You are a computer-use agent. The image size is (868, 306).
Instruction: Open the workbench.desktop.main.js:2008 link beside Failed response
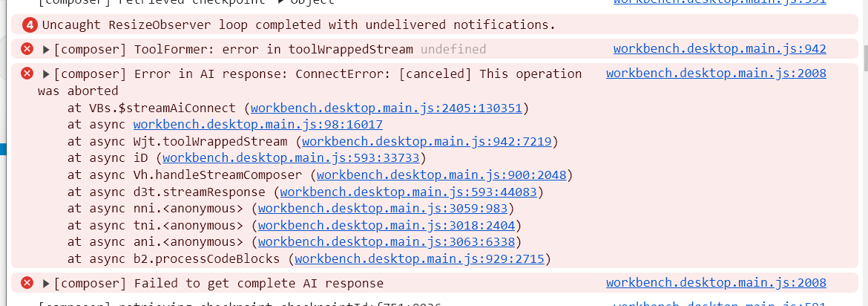717,283
